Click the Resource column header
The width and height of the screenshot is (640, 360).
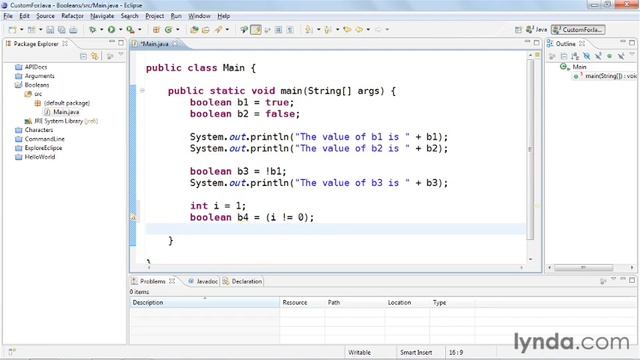point(302,302)
